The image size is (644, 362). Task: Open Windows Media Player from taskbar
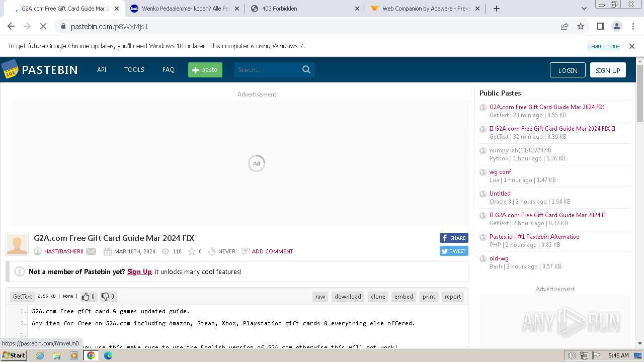tap(74, 355)
